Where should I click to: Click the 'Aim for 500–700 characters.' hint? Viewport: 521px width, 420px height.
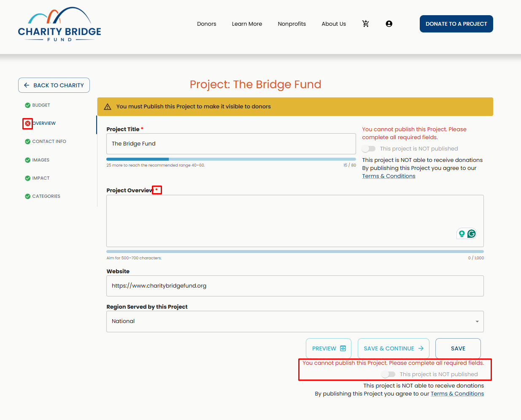coord(134,258)
